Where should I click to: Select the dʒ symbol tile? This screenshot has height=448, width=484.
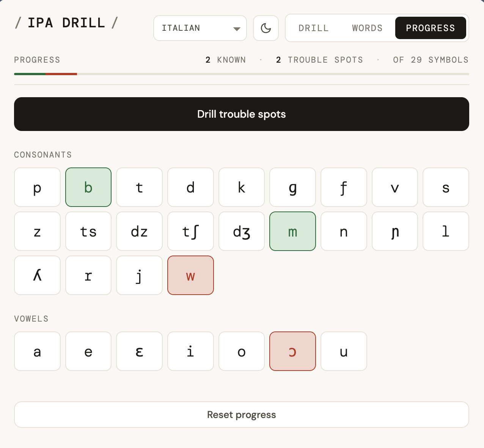(242, 231)
